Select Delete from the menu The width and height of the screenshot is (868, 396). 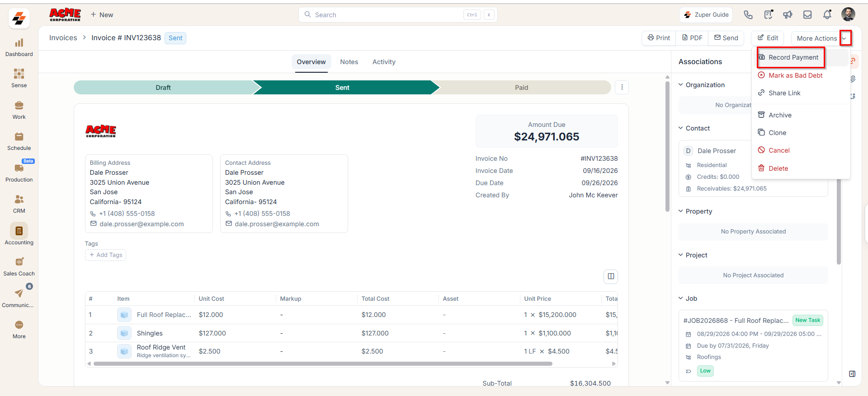pyautogui.click(x=778, y=168)
